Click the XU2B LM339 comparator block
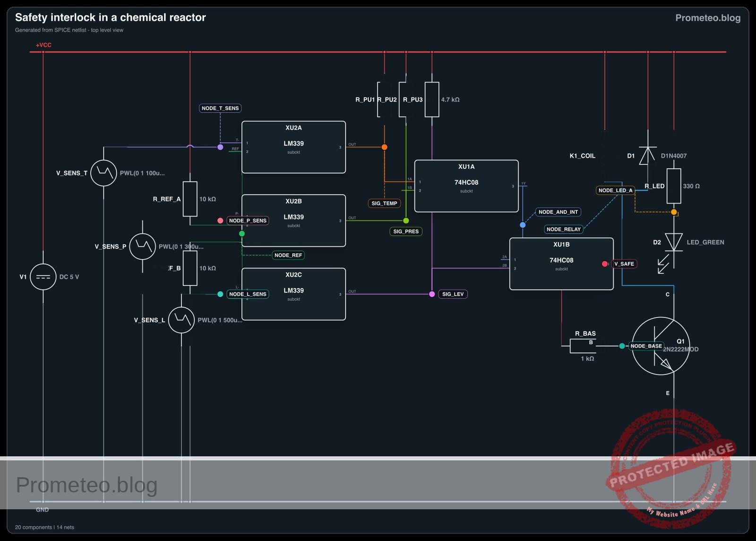The height and width of the screenshot is (541, 756). (293, 220)
